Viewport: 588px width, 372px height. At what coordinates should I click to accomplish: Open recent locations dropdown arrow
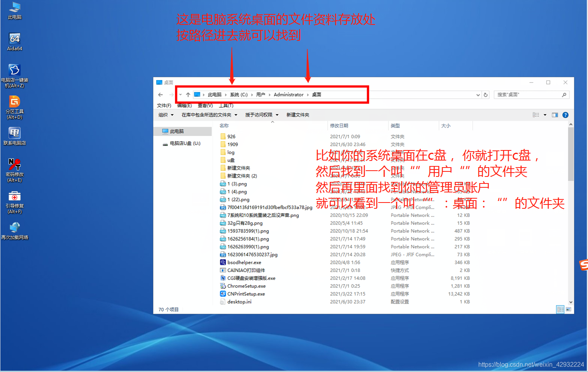[180, 94]
